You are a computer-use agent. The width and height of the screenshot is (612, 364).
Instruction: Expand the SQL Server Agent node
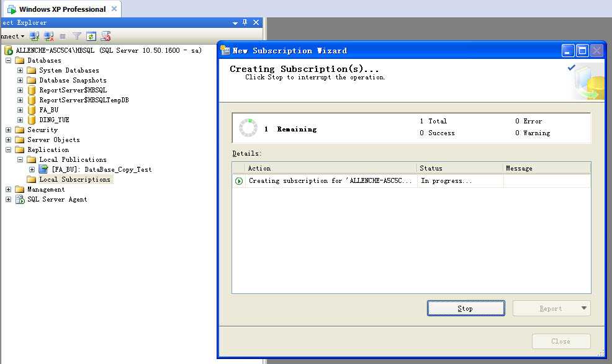(8, 199)
